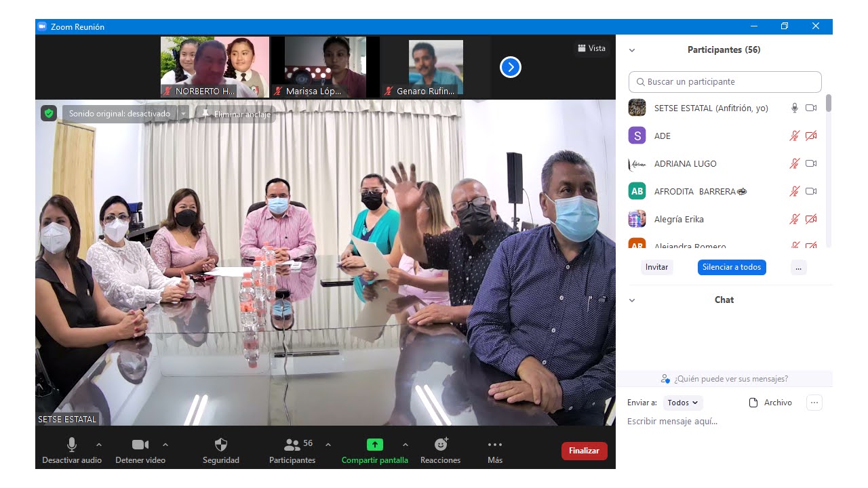868x488 pixels.
Task: Restore down the Zoom Reunión window
Action: [x=785, y=26]
